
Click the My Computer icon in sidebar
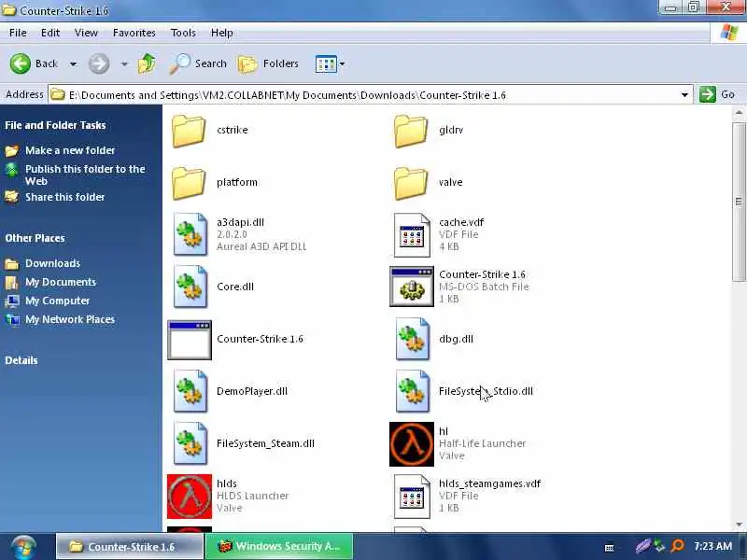coord(11,301)
